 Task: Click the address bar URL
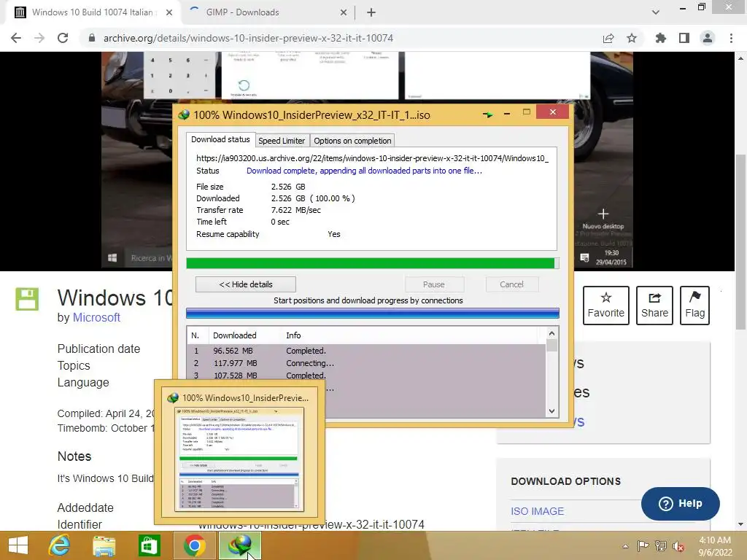248,38
